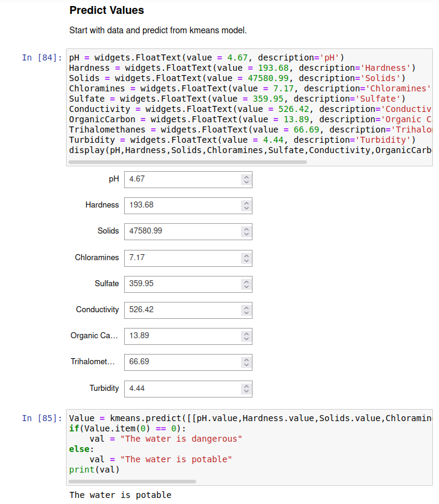Click the Hardness value input field
Viewport: 439px width, 504px height.
pyautogui.click(x=188, y=205)
